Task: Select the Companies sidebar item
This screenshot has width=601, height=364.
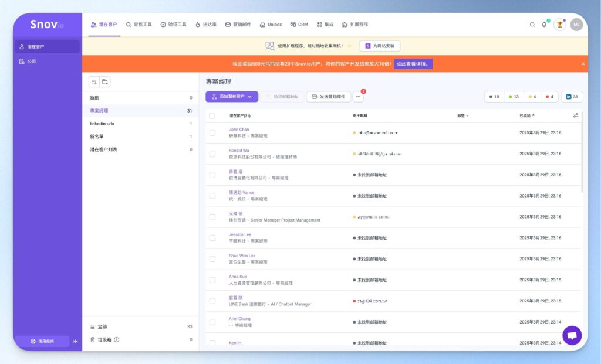Action: [x=47, y=61]
